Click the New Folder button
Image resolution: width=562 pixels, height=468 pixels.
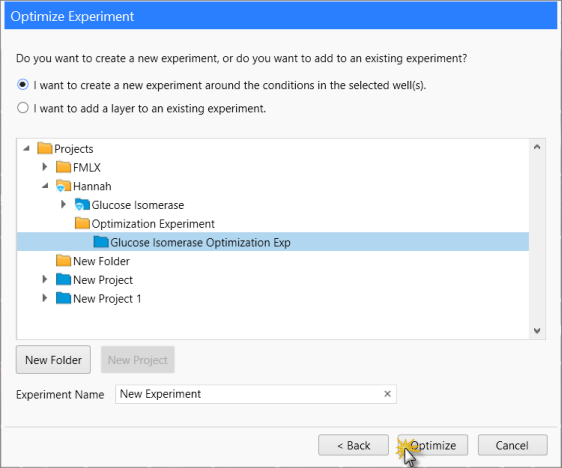pyautogui.click(x=53, y=359)
